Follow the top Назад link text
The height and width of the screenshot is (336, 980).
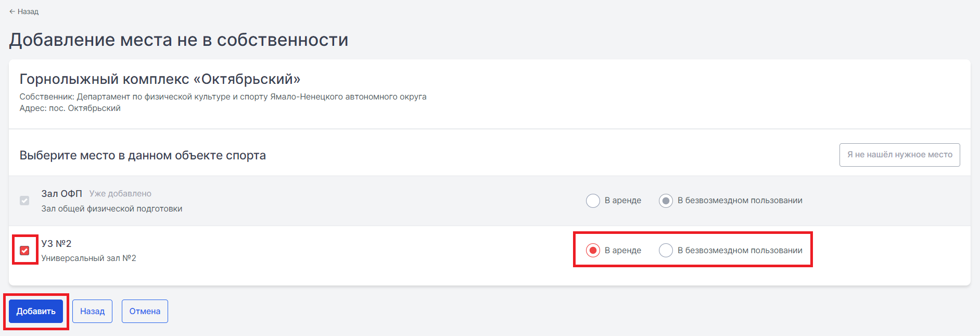pyautogui.click(x=28, y=11)
